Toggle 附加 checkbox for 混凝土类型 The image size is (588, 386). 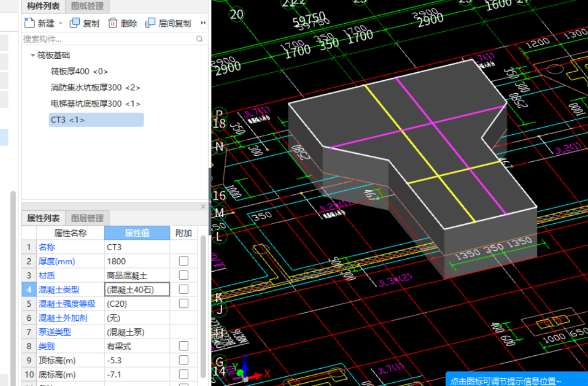183,289
